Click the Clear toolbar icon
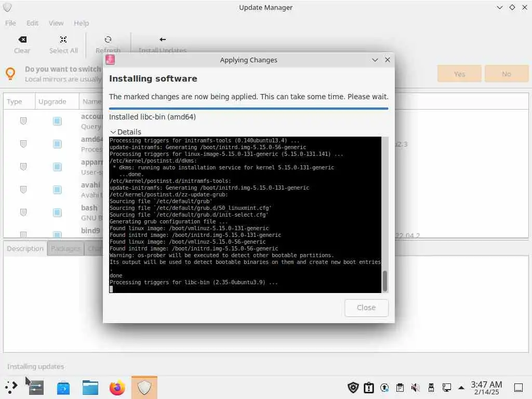 click(22, 39)
